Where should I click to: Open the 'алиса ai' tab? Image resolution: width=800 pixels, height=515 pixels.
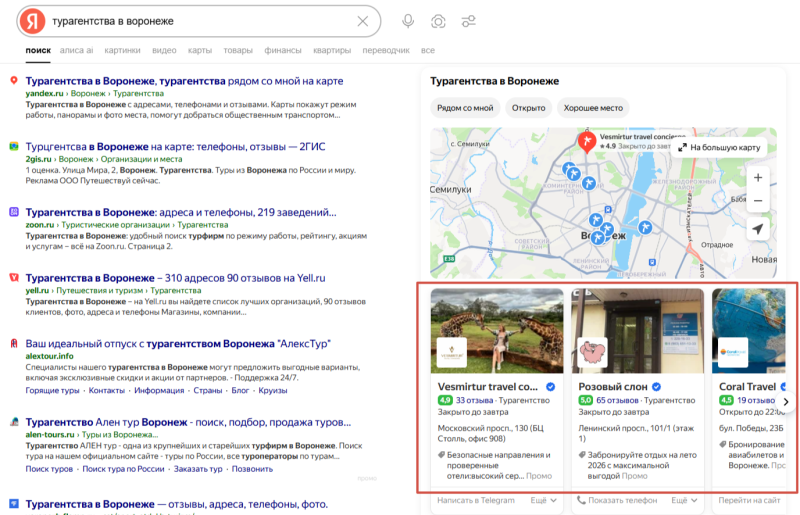click(77, 50)
